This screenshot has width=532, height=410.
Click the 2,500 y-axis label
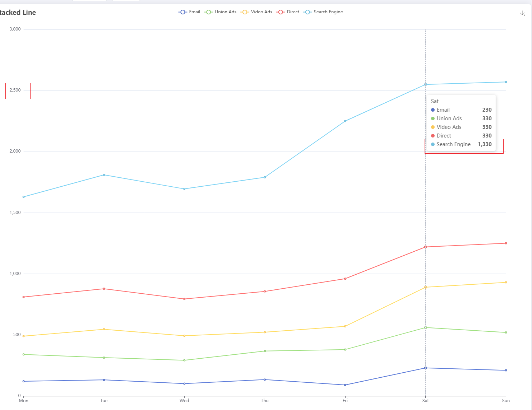point(15,90)
